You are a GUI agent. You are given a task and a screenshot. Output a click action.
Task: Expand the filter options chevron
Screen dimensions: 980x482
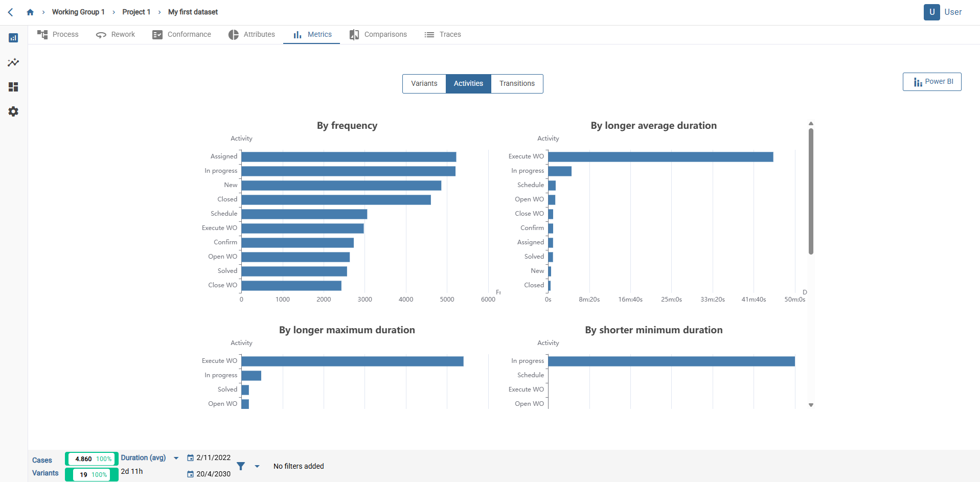[x=257, y=466]
